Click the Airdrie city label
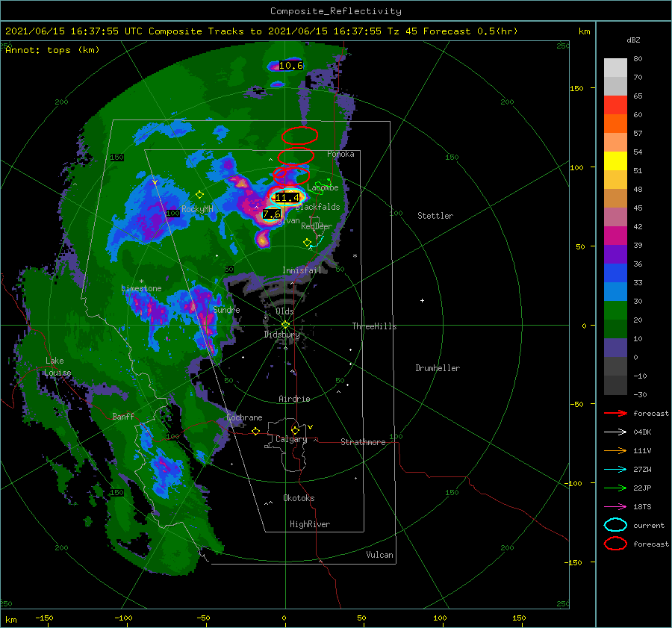The height and width of the screenshot is (628, 672). [x=294, y=399]
